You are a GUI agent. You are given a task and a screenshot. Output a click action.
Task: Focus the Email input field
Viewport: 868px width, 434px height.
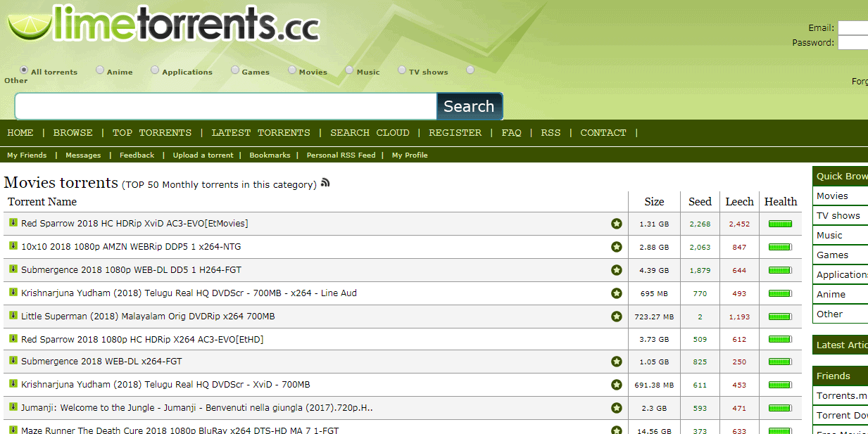[853, 28]
